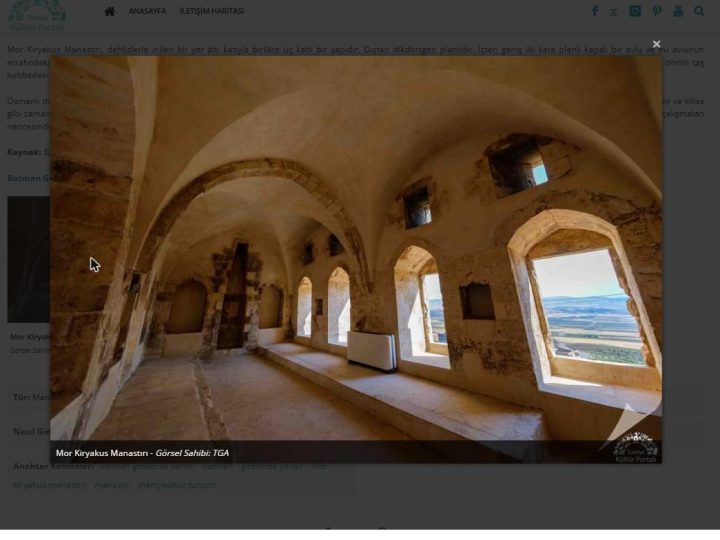The image size is (720, 540).
Task: Open the 'kiryakus manastırı' keyword tag
Action: 49,484
